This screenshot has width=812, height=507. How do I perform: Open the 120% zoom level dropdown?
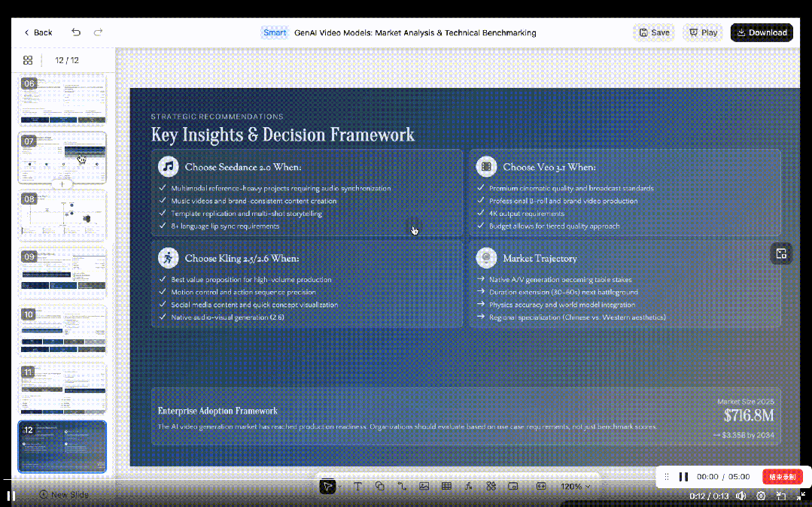(x=576, y=486)
